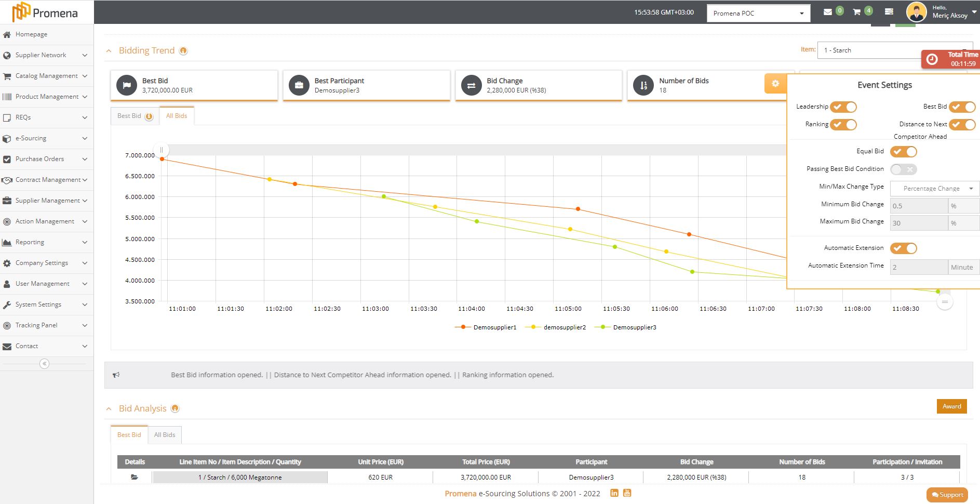Toggle Demosupplier3 series in chart legend
This screenshot has height=504, width=980.
pyautogui.click(x=625, y=327)
